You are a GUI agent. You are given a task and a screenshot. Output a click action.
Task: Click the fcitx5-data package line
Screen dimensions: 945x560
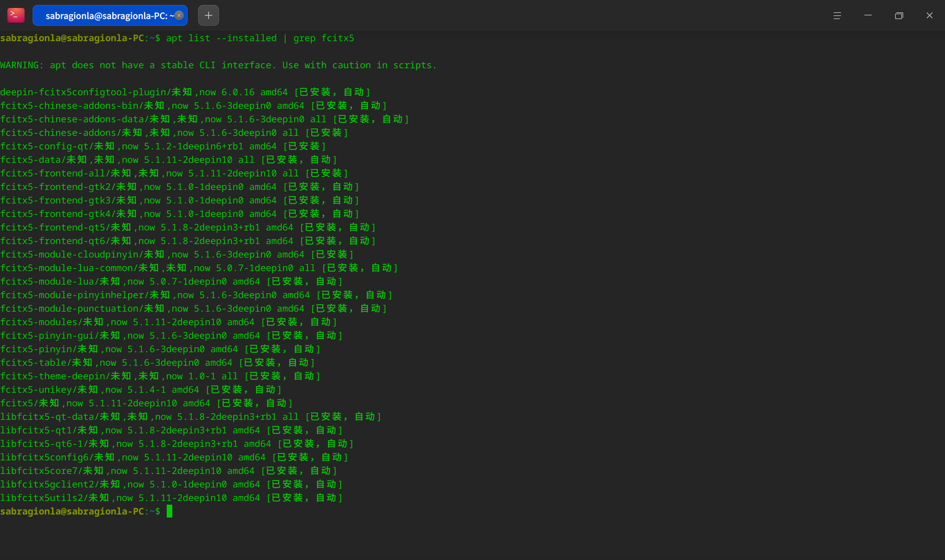click(x=169, y=160)
